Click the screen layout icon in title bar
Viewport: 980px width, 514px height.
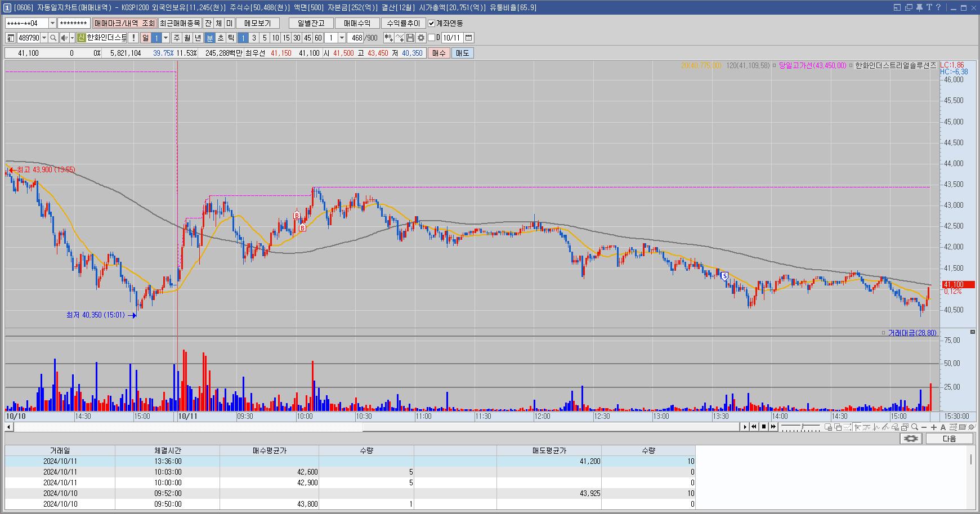[897, 7]
